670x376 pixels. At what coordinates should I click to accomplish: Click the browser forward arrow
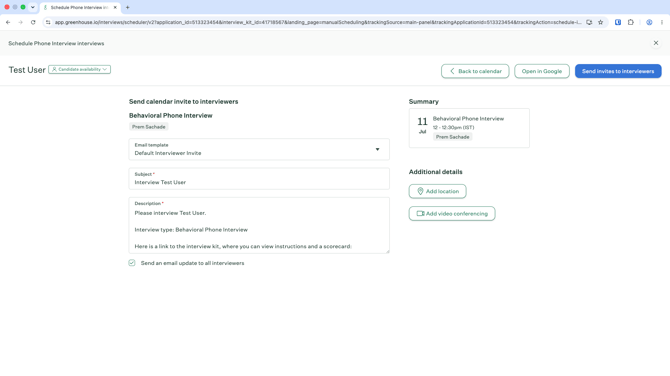[x=21, y=22]
